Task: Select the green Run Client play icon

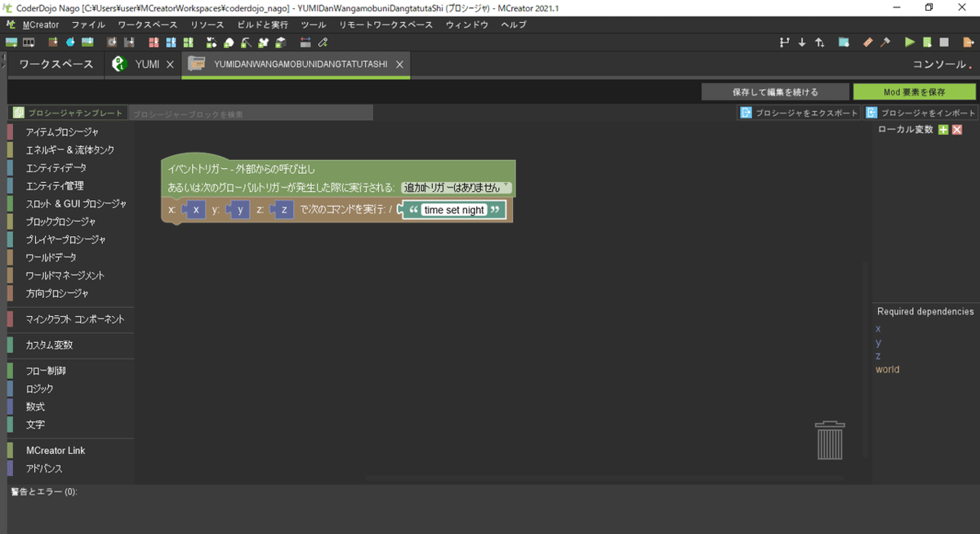Action: [x=909, y=42]
